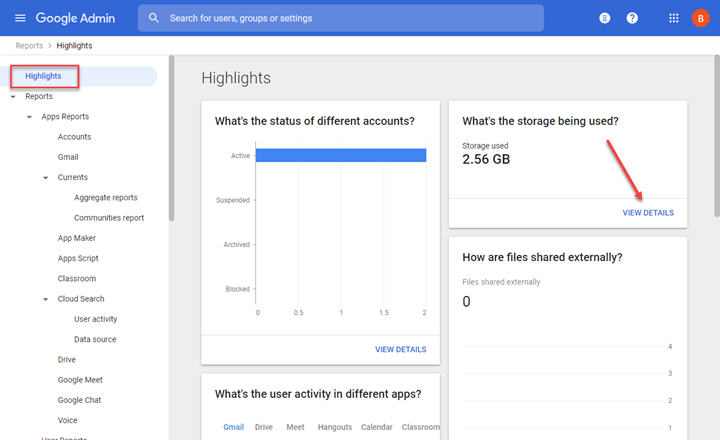
Task: Open the user account avatar
Action: [x=699, y=18]
